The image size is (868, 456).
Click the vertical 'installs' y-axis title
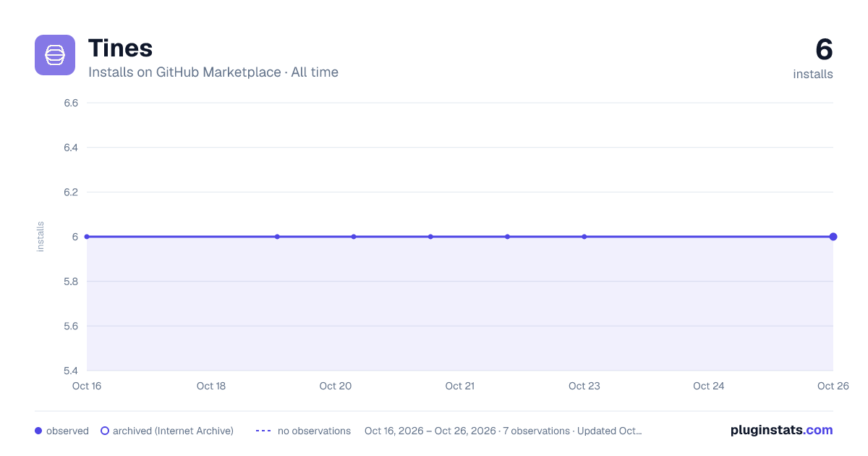[x=41, y=237]
